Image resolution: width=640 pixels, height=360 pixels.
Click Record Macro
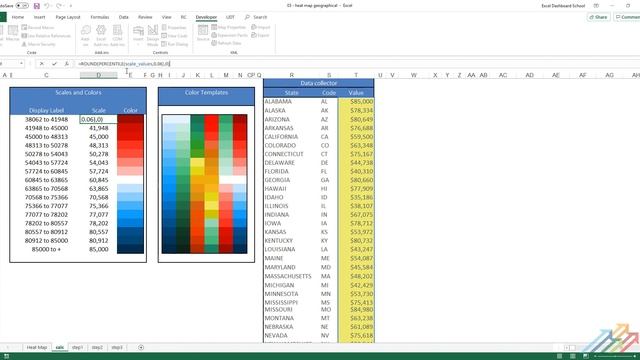pos(38,27)
